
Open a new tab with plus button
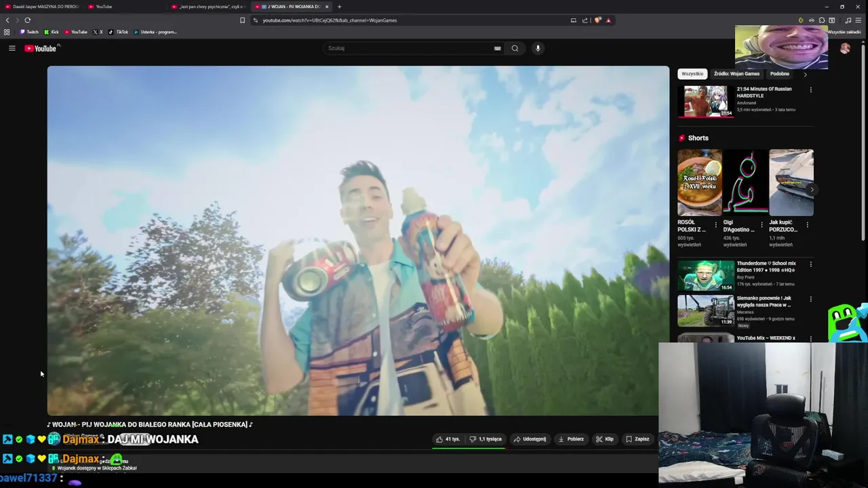tap(339, 7)
